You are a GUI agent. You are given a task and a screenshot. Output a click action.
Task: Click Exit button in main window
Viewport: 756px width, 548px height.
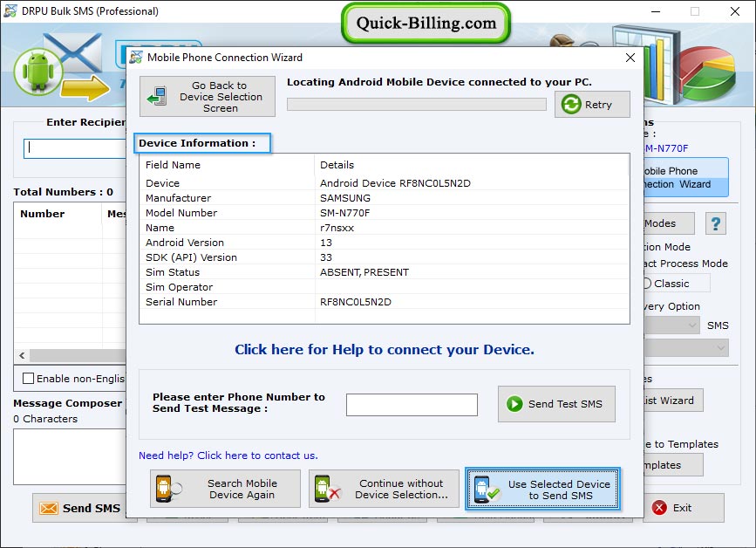(x=684, y=508)
